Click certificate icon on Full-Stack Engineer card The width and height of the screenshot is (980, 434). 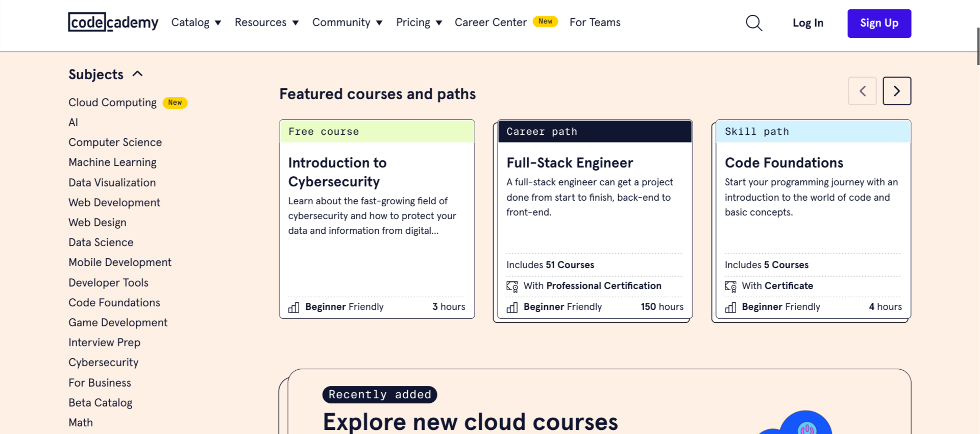[x=512, y=286]
